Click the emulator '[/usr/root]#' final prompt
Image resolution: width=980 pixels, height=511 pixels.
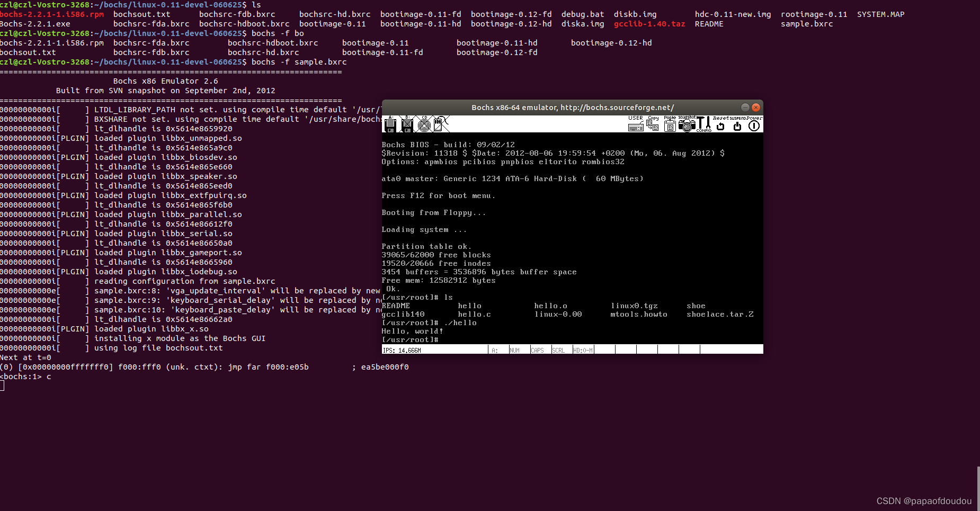(411, 339)
